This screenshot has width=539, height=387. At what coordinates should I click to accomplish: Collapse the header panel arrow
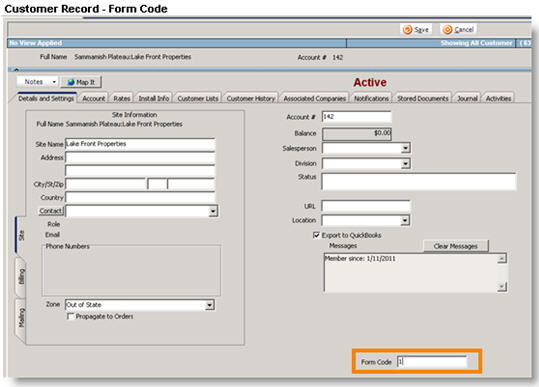coord(16,70)
